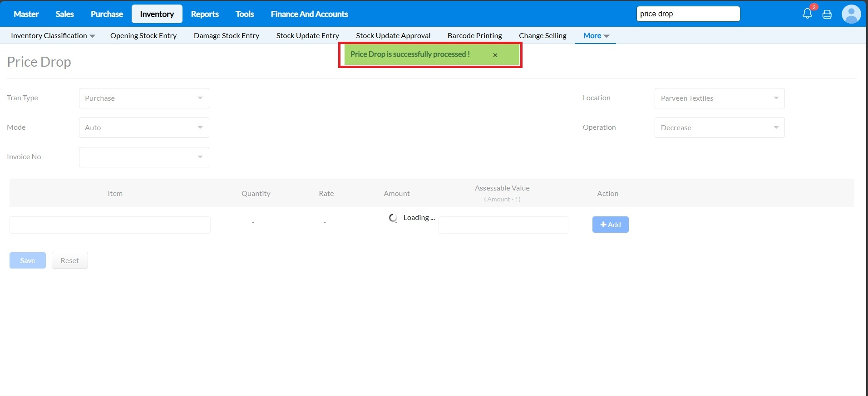Expand the More submenu
This screenshot has width=868, height=396.
(596, 35)
